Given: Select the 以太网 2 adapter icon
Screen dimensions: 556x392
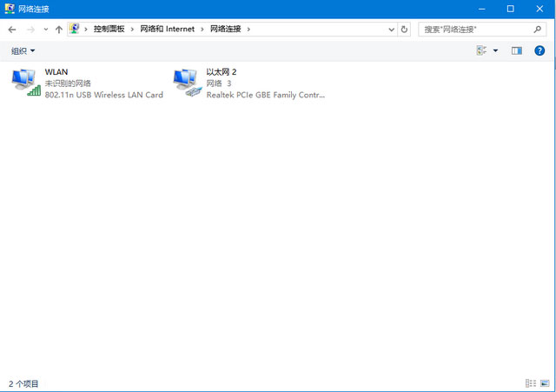Looking at the screenshot, I should point(188,83).
